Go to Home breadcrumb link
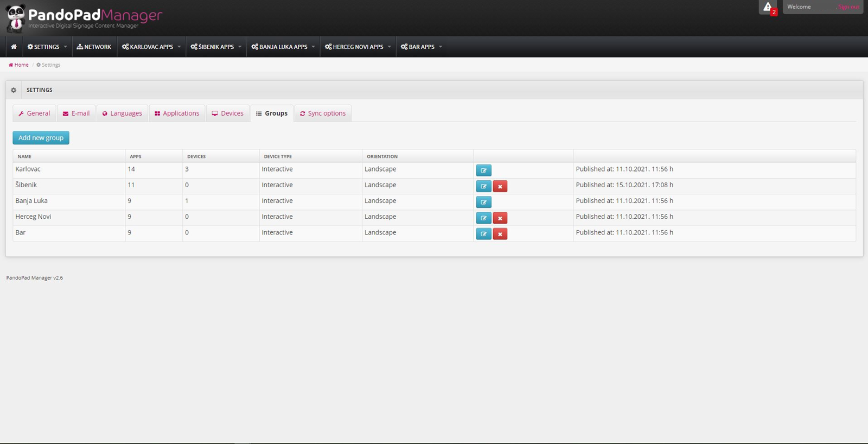Viewport: 868px width, 444px height. pos(19,65)
